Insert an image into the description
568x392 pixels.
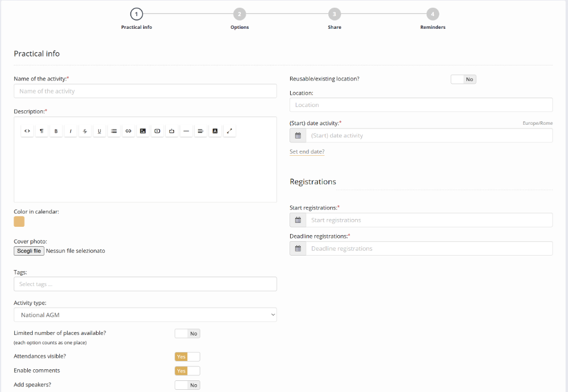click(143, 131)
